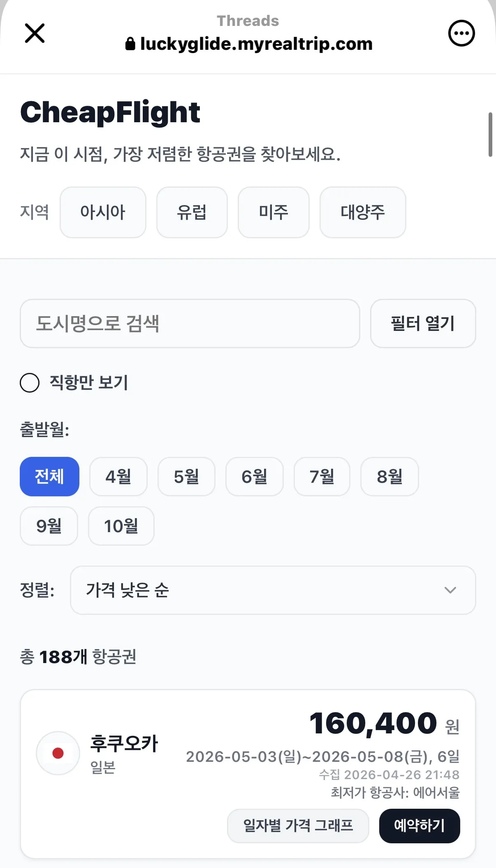496x868 pixels.
Task: Select the 전체 departure month chip
Action: click(x=49, y=477)
